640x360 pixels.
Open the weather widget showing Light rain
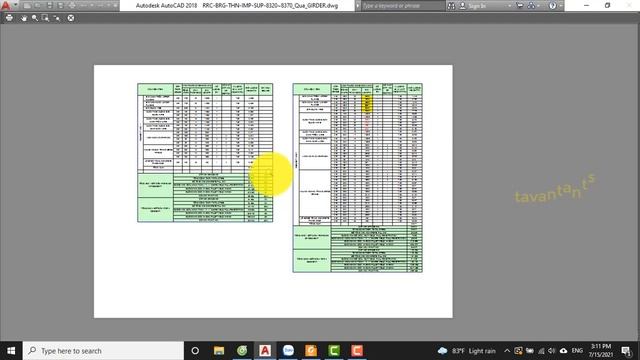point(466,351)
